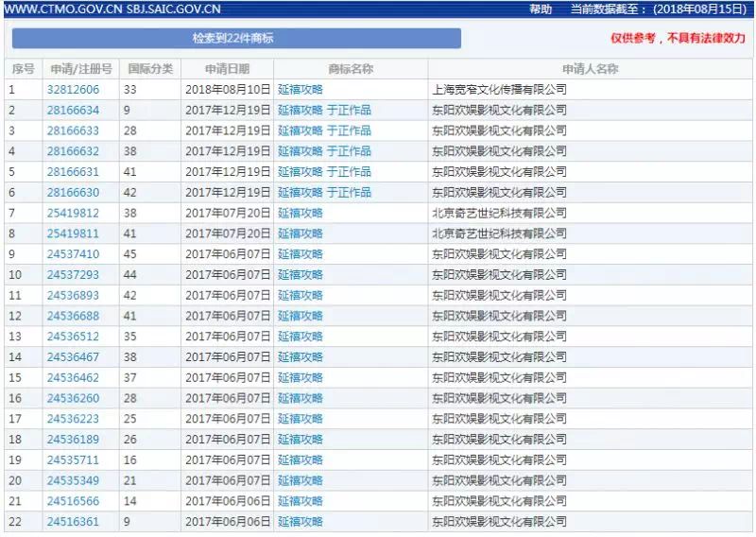This screenshot has width=756, height=537.
Task: Open registration number 24516361
Action: point(73,522)
